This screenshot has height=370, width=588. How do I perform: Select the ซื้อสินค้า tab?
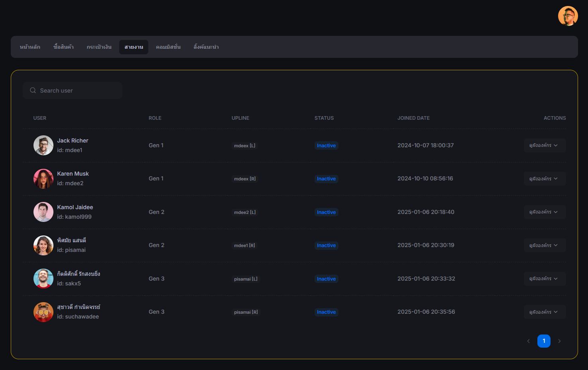[63, 47]
